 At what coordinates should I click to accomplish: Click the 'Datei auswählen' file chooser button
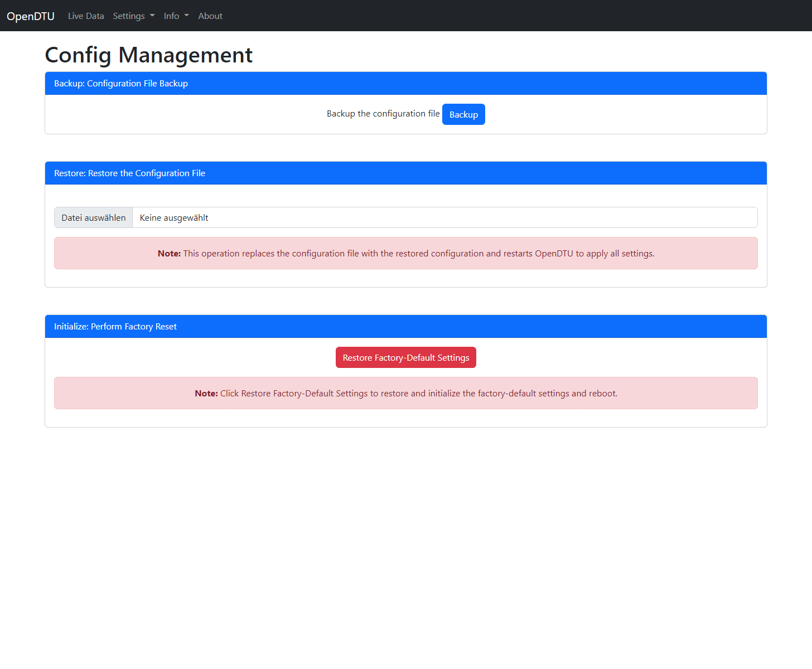pos(94,217)
